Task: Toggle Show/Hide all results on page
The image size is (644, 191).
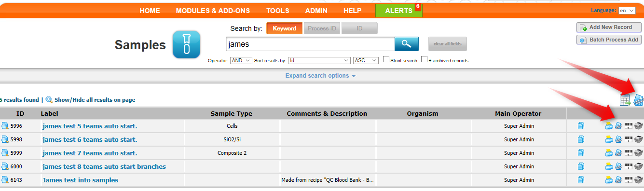Action: pos(95,100)
